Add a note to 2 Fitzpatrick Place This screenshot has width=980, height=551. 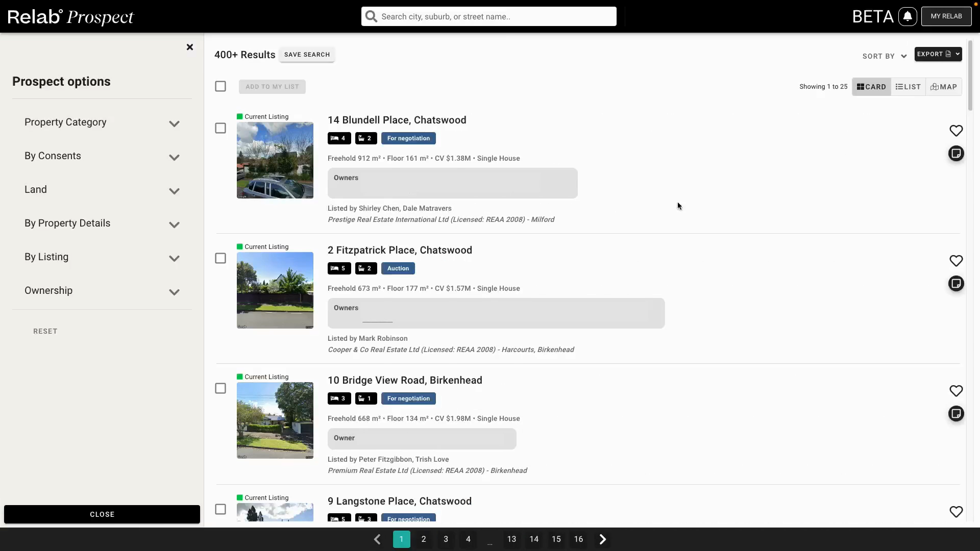coord(956,284)
